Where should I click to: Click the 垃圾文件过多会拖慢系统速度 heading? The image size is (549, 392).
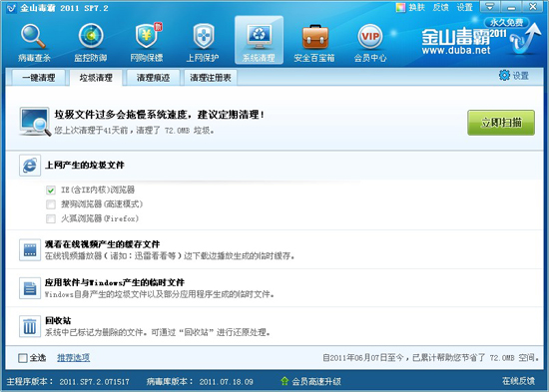pos(160,115)
